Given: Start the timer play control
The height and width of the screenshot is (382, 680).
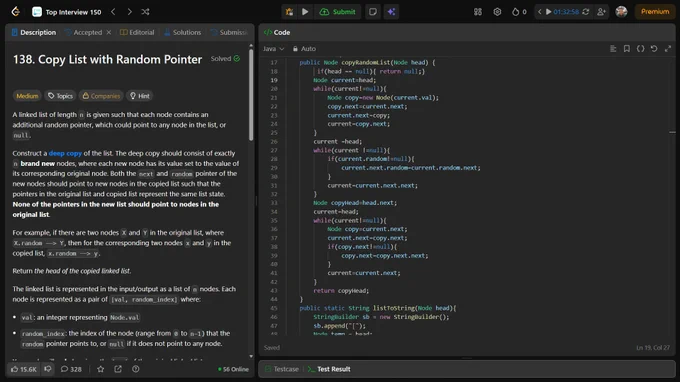Looking at the screenshot, I should 548,12.
